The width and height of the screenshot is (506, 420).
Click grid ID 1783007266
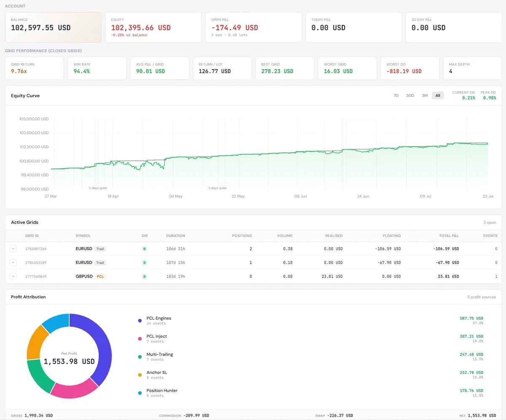pyautogui.click(x=36, y=249)
